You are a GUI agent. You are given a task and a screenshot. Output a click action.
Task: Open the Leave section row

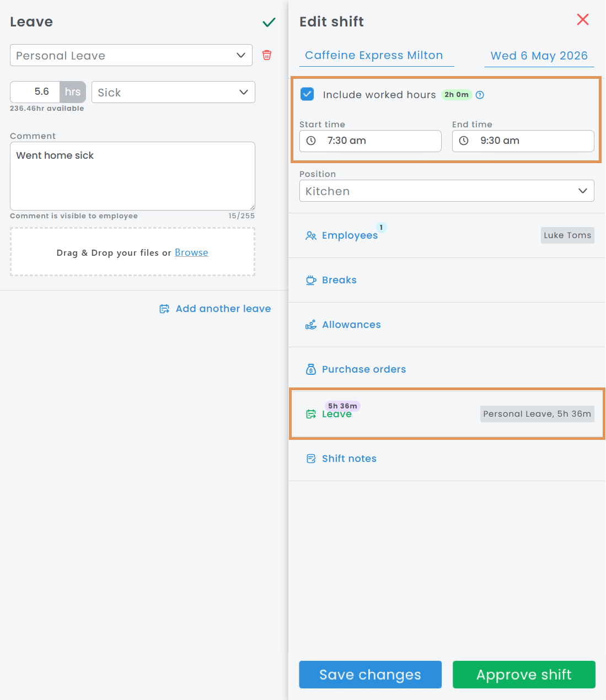(x=447, y=414)
